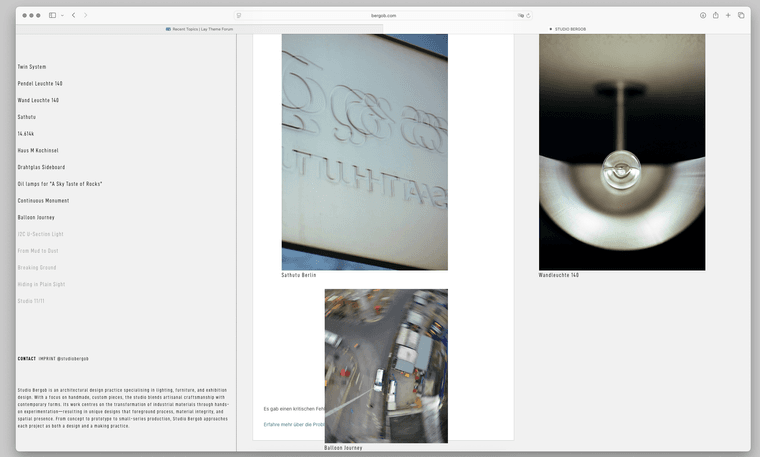Switch to the Studio Bergob tab
This screenshot has height=457, width=760.
(x=568, y=29)
